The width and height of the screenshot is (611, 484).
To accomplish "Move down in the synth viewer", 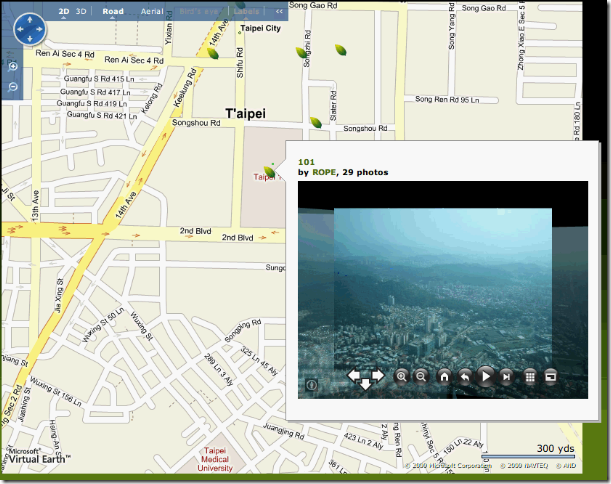I will [x=365, y=384].
